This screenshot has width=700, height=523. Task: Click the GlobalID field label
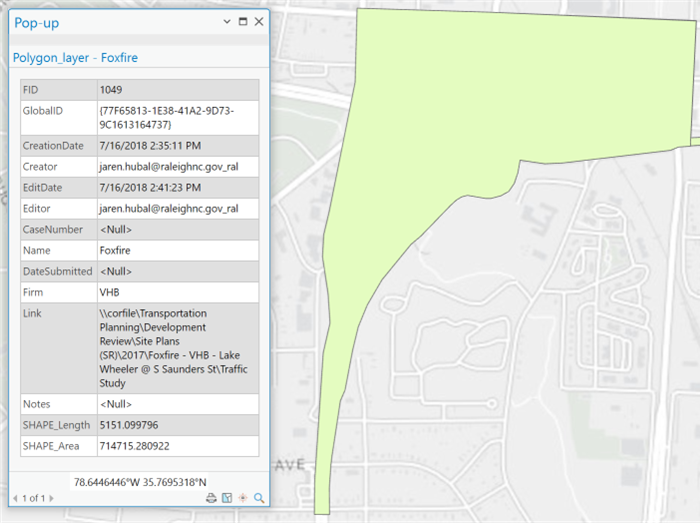43,111
